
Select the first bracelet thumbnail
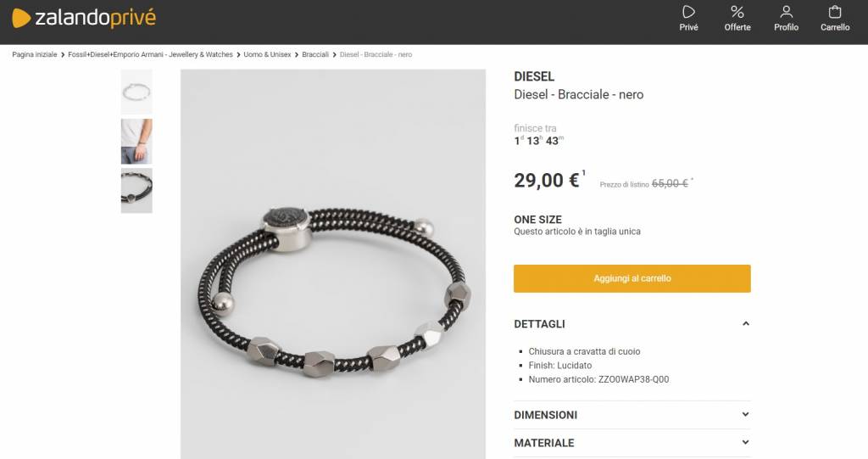(136, 92)
